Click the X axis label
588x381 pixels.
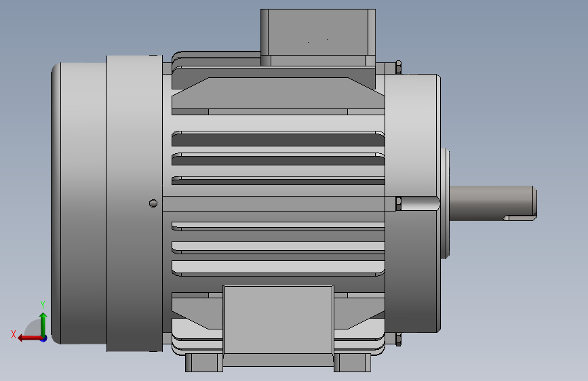click(14, 334)
